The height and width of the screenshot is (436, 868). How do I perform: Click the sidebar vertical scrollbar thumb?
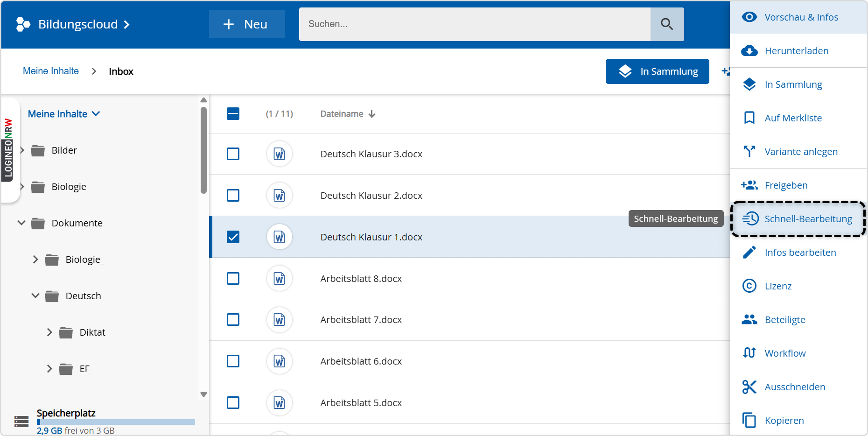[x=203, y=150]
